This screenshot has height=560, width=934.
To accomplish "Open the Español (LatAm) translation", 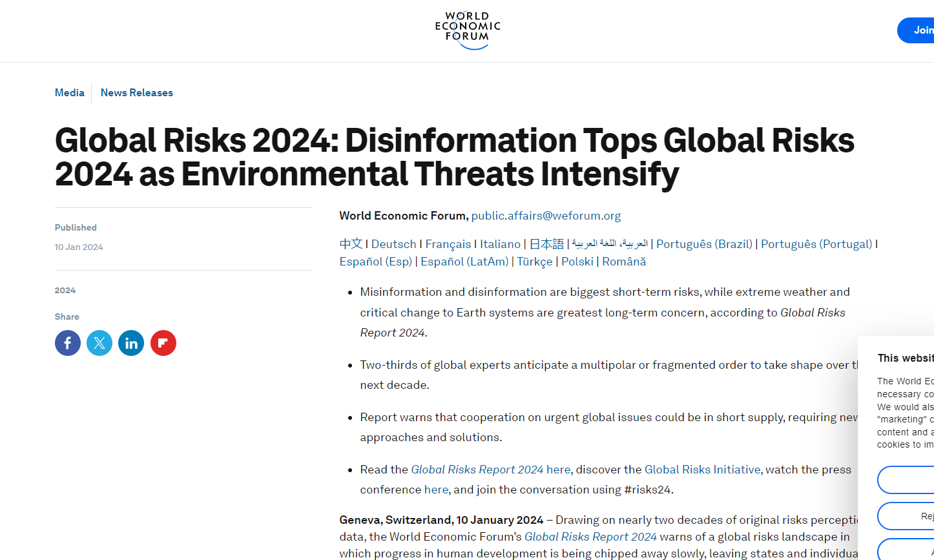I will coord(464,262).
